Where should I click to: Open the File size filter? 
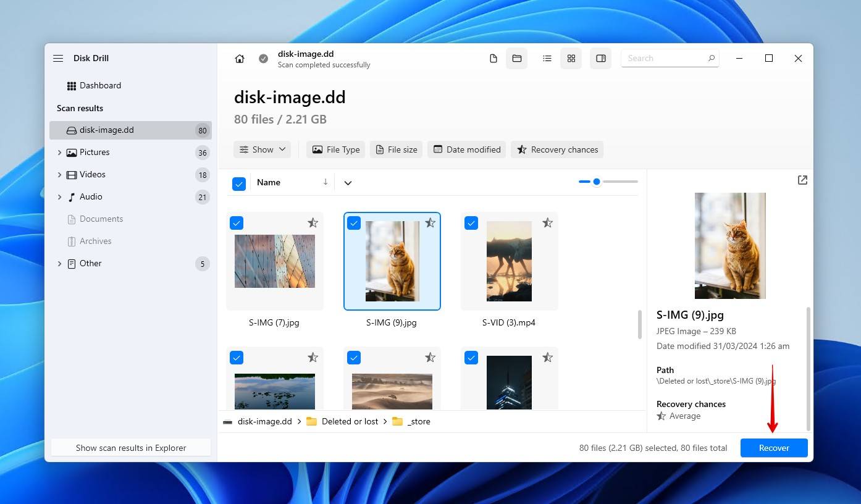click(396, 149)
